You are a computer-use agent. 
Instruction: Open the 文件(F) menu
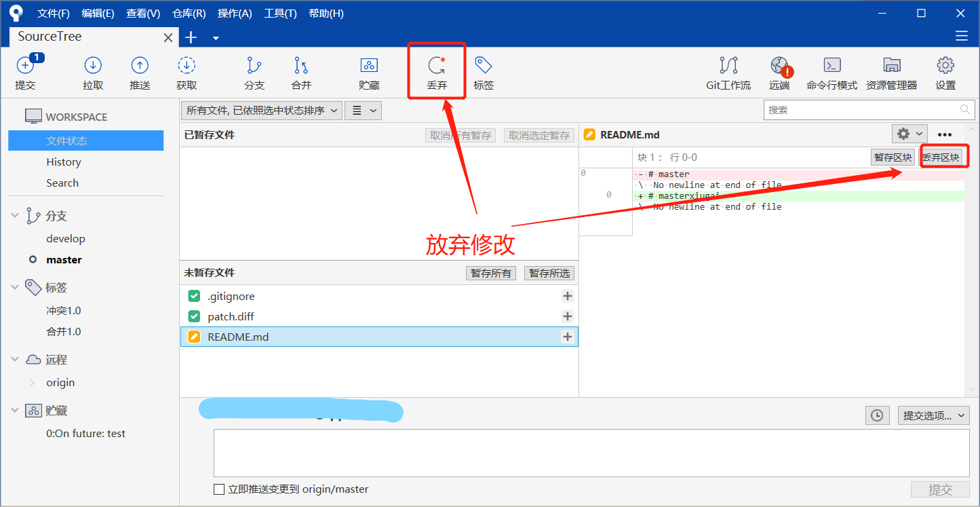(54, 14)
